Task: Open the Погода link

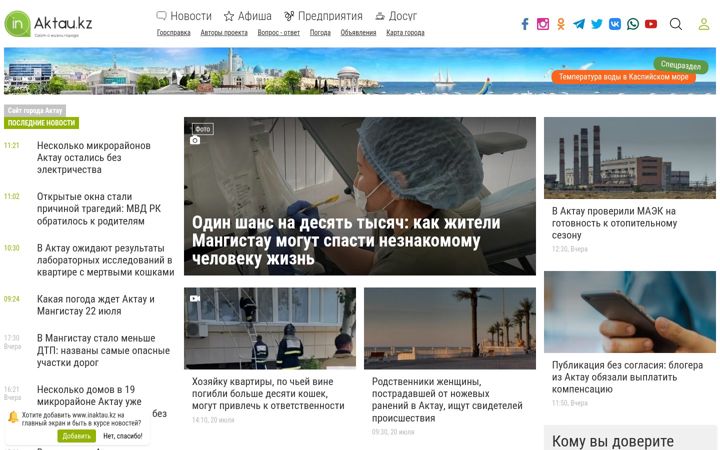Action: [320, 33]
